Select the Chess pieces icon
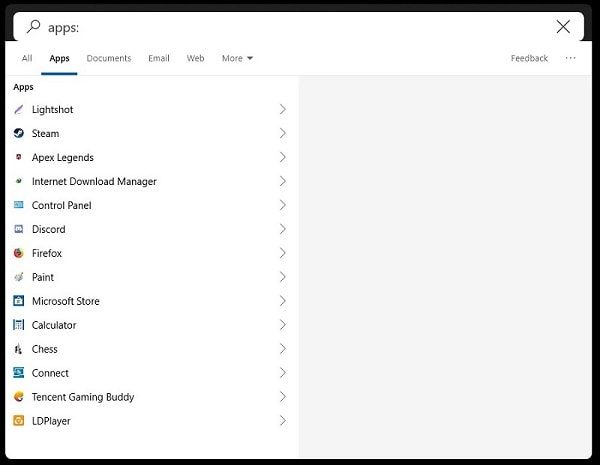Viewport: 600px width, 465px height. [18, 349]
